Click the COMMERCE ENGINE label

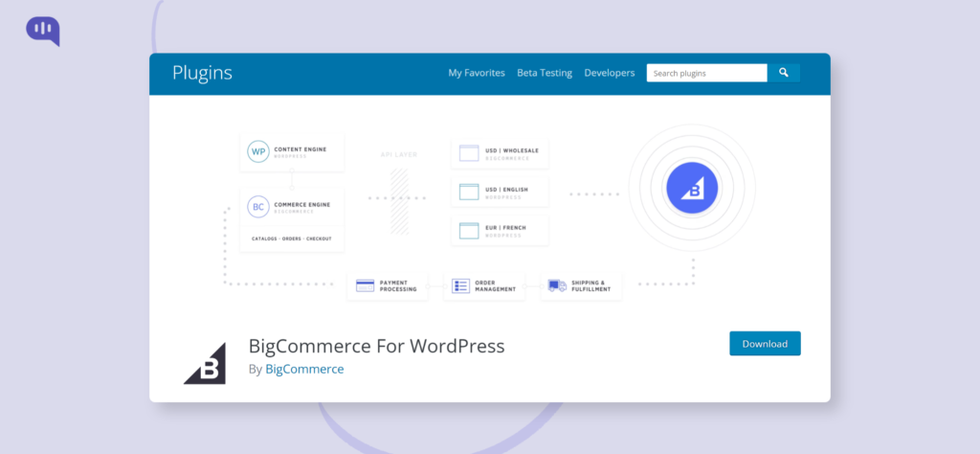[302, 204]
